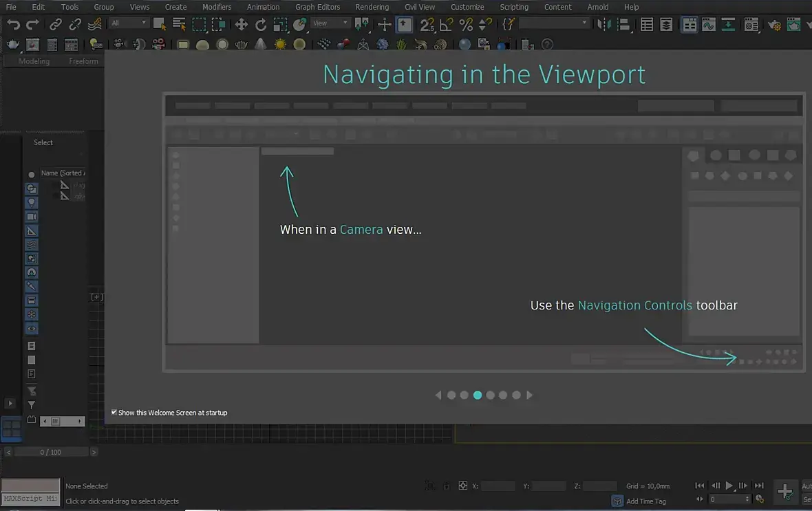This screenshot has width=812, height=511.
Task: Activate the Select and Scale tool
Action: 280,24
